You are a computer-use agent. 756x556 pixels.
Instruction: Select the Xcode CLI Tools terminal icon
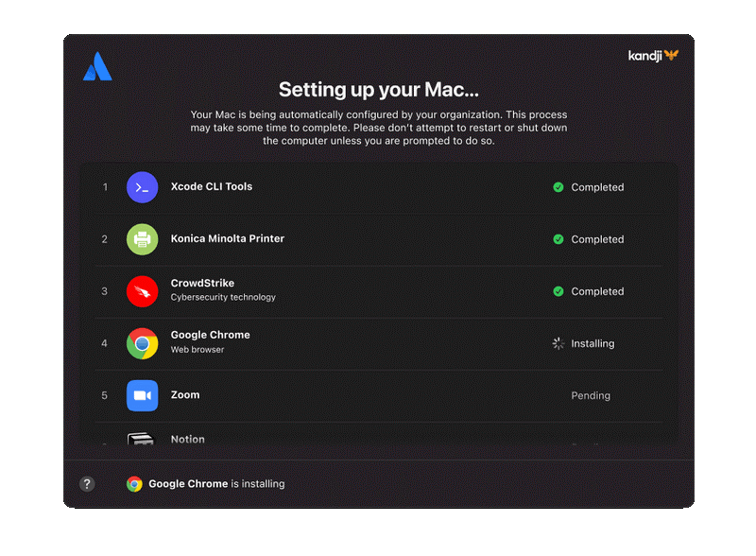143,187
